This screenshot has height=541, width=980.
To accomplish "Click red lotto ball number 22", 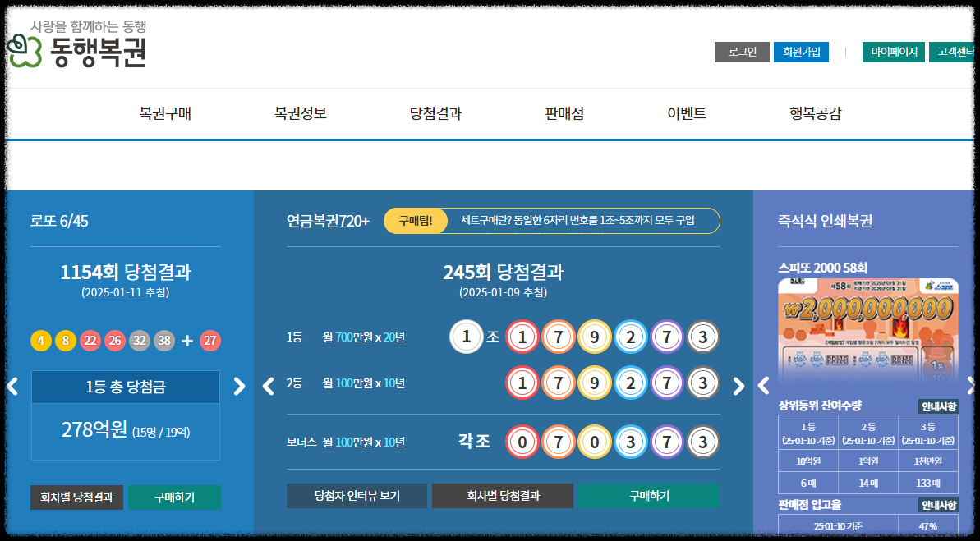I will click(90, 341).
